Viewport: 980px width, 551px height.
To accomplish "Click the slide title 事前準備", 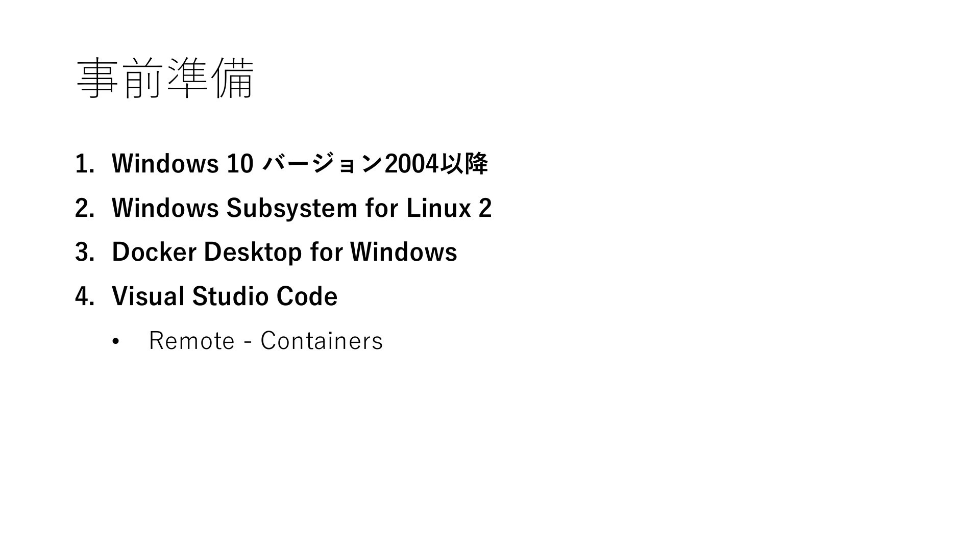I will [165, 78].
